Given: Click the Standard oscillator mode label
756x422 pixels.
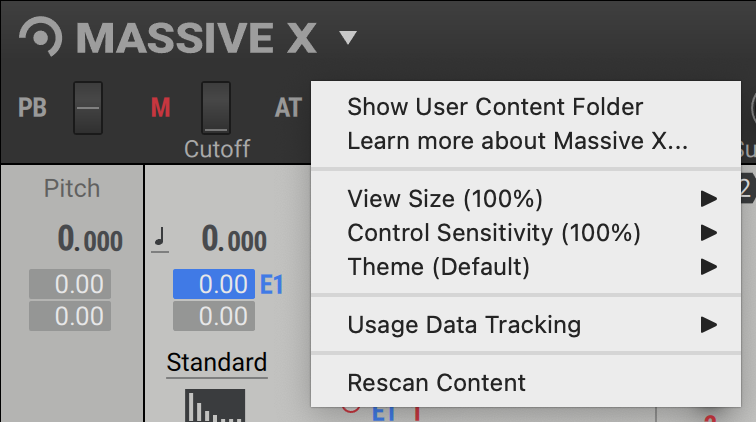Looking at the screenshot, I should [217, 362].
